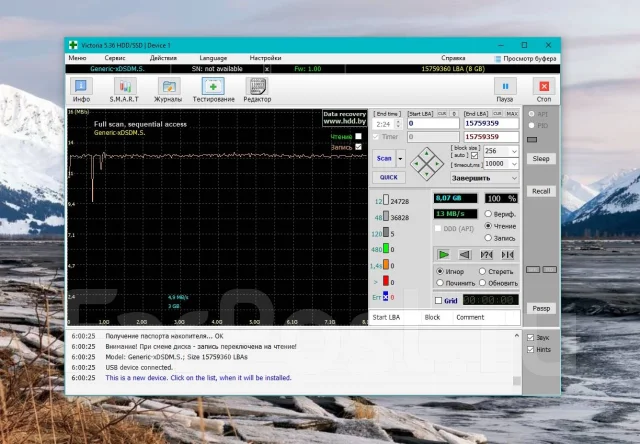Click the up arrow on navigation diamond
The image size is (640, 444).
click(427, 153)
